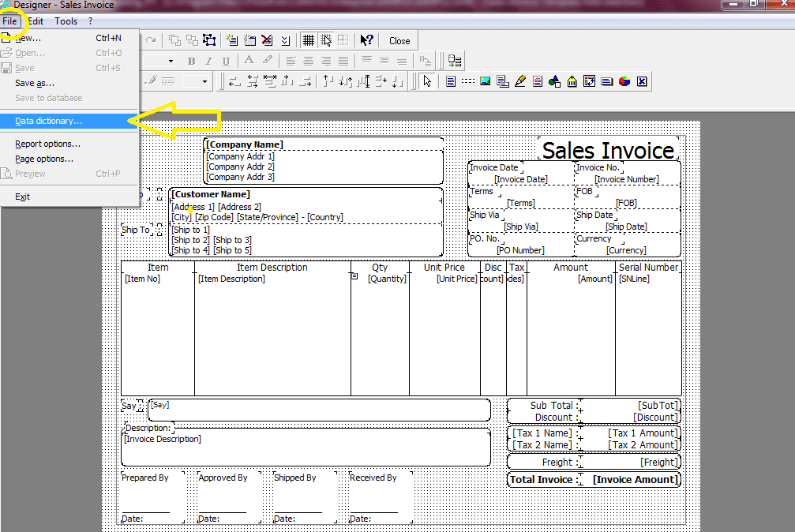Viewport: 795px width, 532px height.
Task: Click the align left edges icon
Action: [x=234, y=81]
